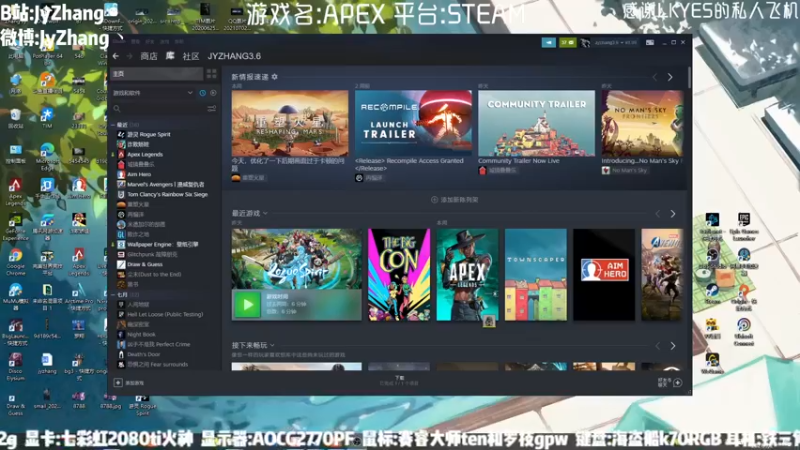The image size is (800, 450).
Task: Click the add new shelf button
Action: click(455, 200)
